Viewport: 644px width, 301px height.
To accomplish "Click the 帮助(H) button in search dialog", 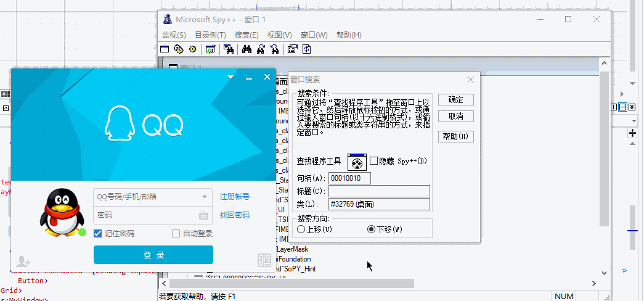I will coord(456,136).
